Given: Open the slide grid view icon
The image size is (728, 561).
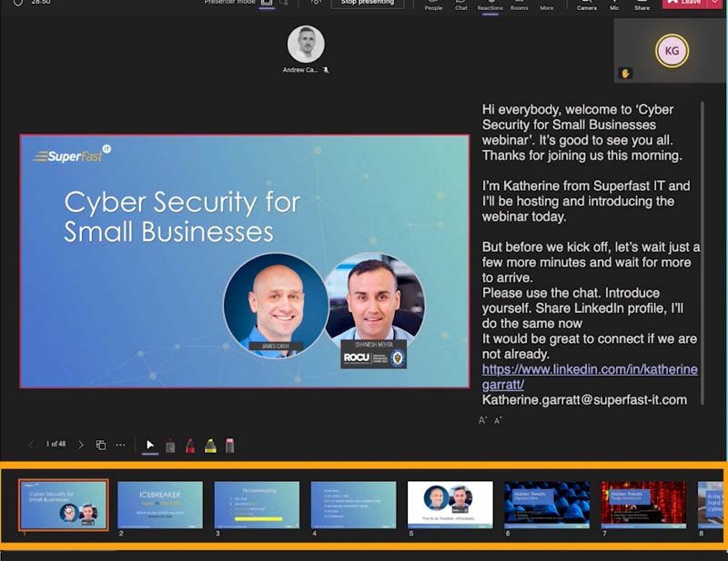Looking at the screenshot, I should point(101,445).
